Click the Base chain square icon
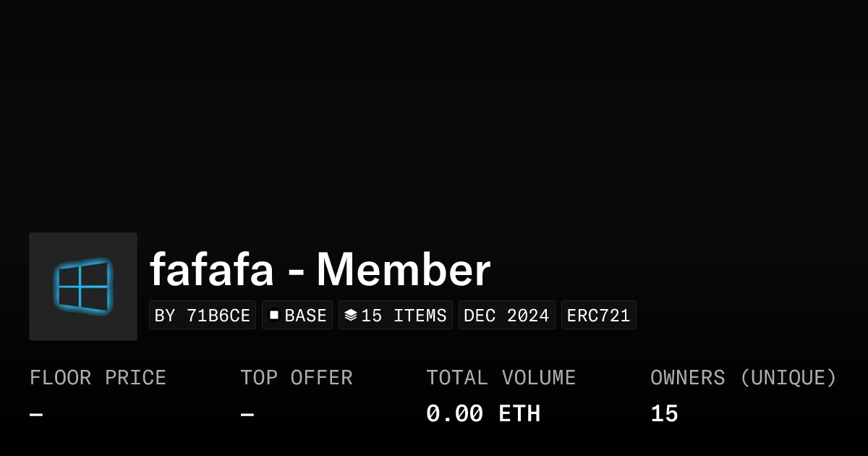 pos(274,315)
